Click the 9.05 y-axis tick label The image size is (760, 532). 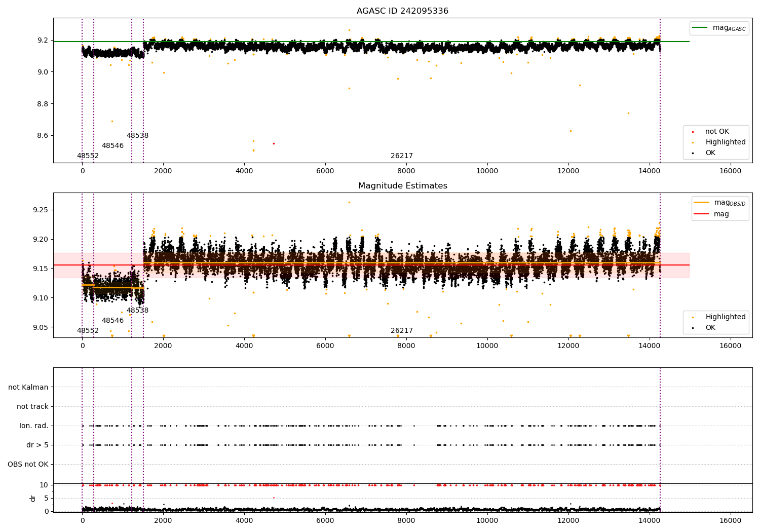(x=41, y=327)
